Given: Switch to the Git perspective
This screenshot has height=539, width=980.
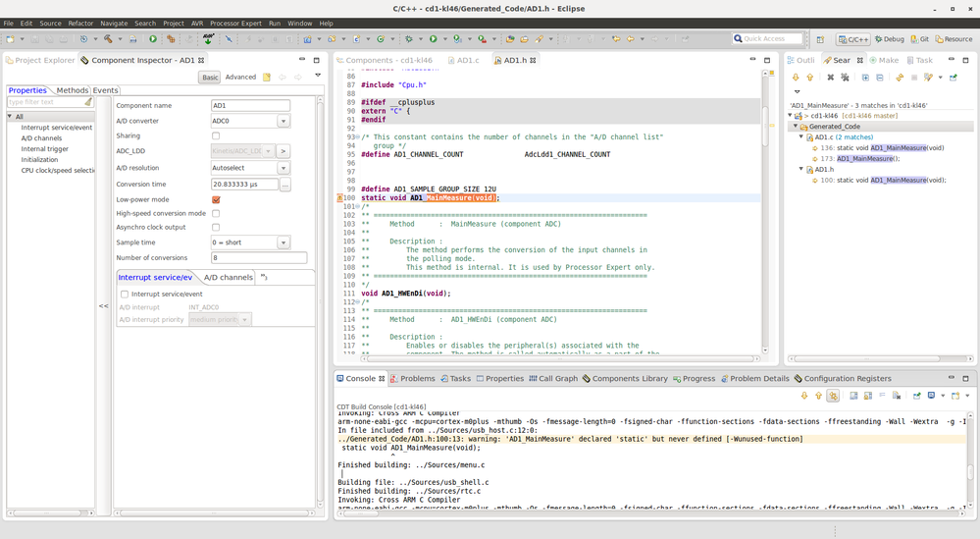Looking at the screenshot, I should (x=919, y=39).
